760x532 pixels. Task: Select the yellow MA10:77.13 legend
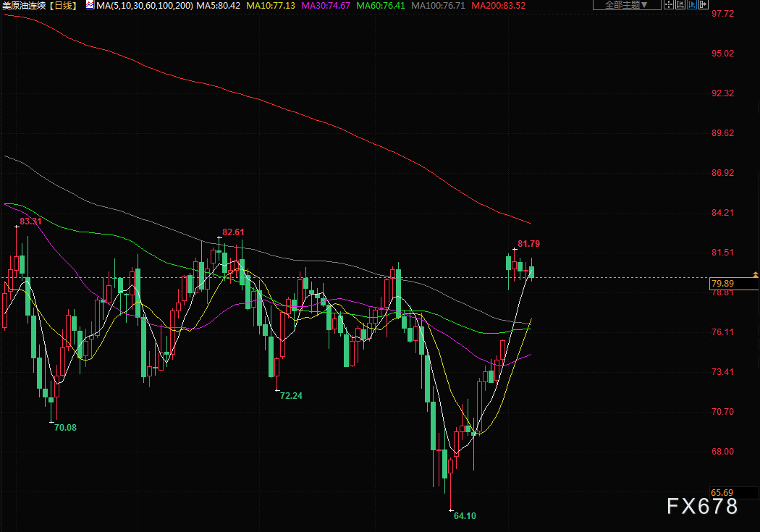click(271, 5)
